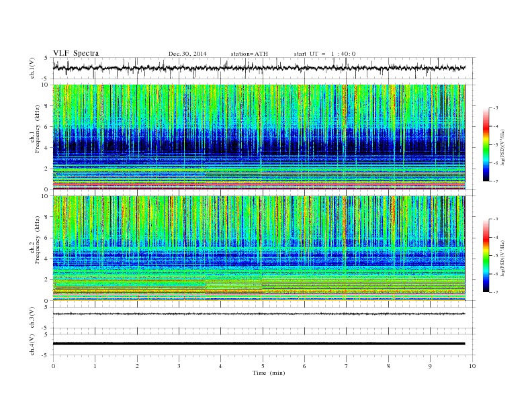Click the ch.4 thick black waveform band
The image size is (532, 411).
pyautogui.click(x=259, y=344)
